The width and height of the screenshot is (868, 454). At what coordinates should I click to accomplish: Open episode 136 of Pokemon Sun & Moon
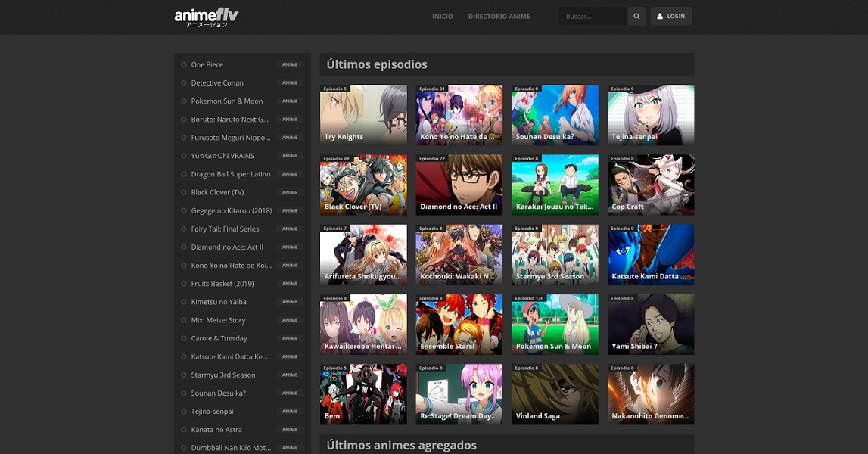pyautogui.click(x=555, y=324)
